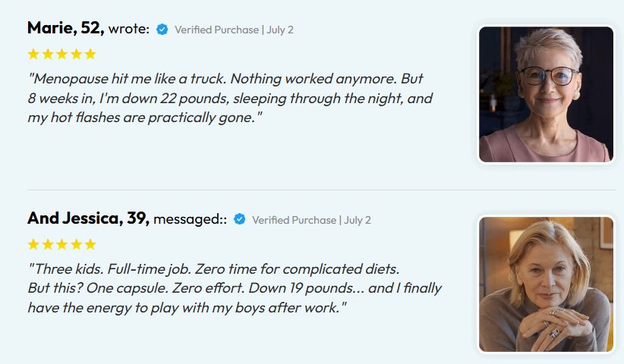This screenshot has width=624, height=364.
Task: Click the blue verified badge beside Marie's name
Action: pyautogui.click(x=162, y=30)
